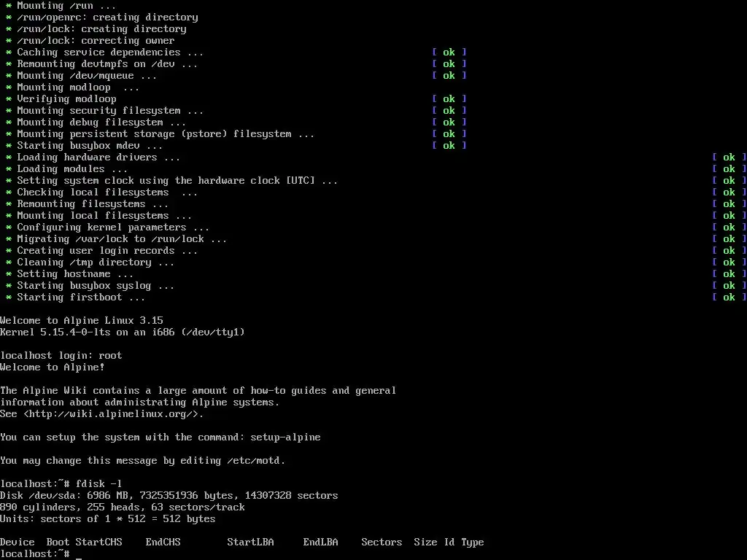Click the 'Mounting local filesystems ...' line

(99, 216)
